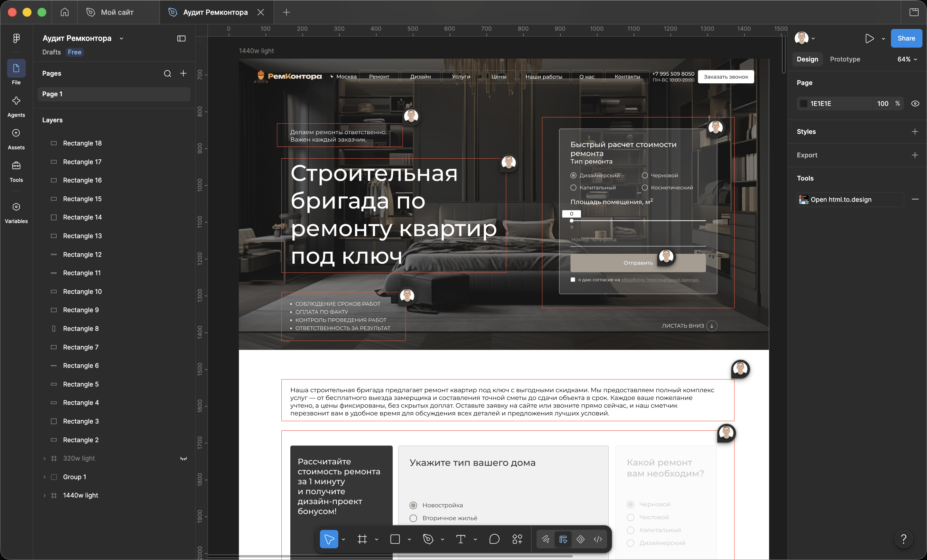
Task: Start the prototype presentation play button
Action: 869,38
